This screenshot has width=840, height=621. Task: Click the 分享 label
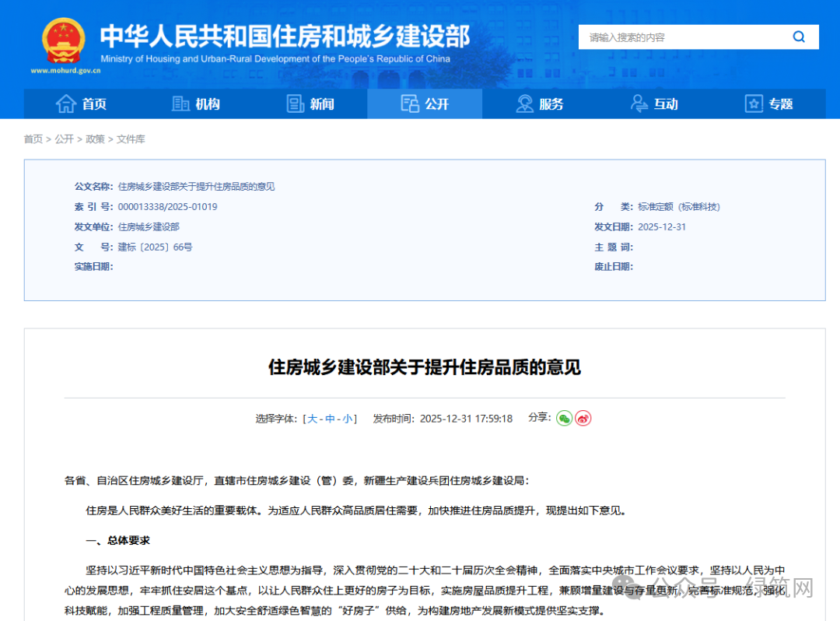pos(540,417)
